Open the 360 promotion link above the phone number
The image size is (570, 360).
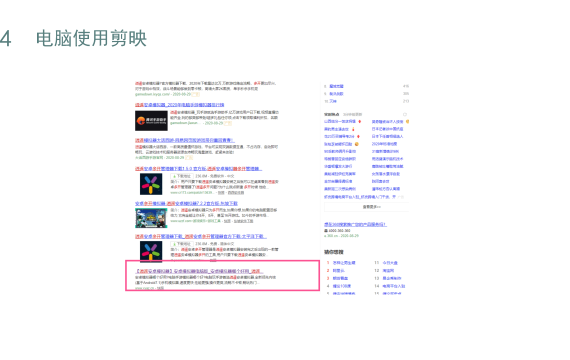355,224
